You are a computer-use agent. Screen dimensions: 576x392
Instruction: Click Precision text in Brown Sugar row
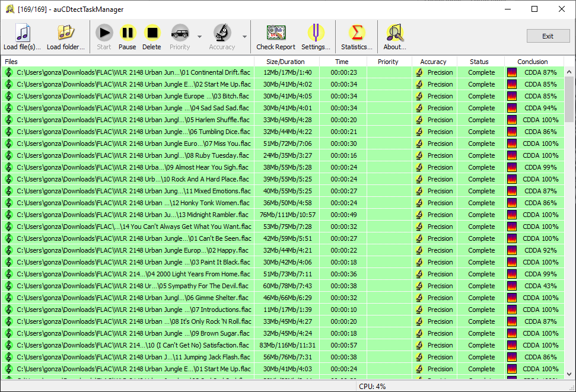tap(440, 333)
